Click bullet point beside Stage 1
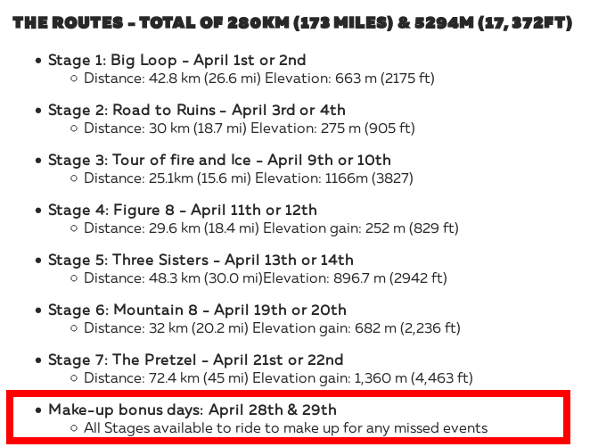Image resolution: width=590 pixels, height=447 pixels. pyautogui.click(x=38, y=61)
